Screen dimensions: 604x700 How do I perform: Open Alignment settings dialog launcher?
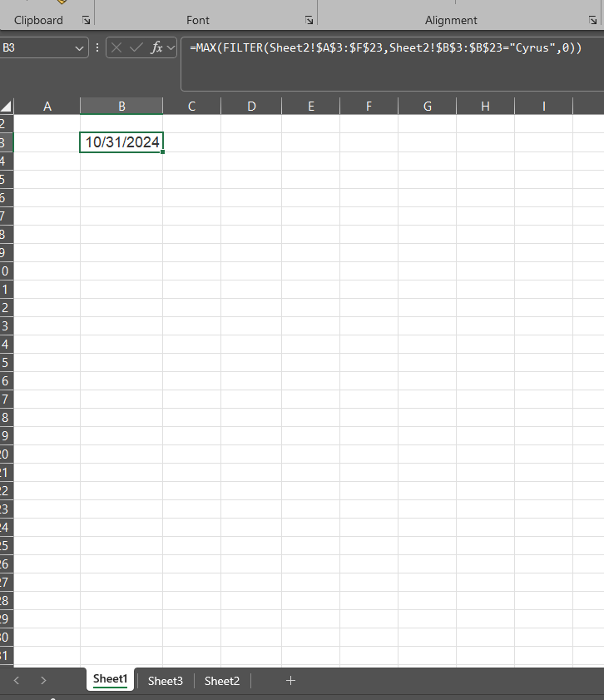592,20
